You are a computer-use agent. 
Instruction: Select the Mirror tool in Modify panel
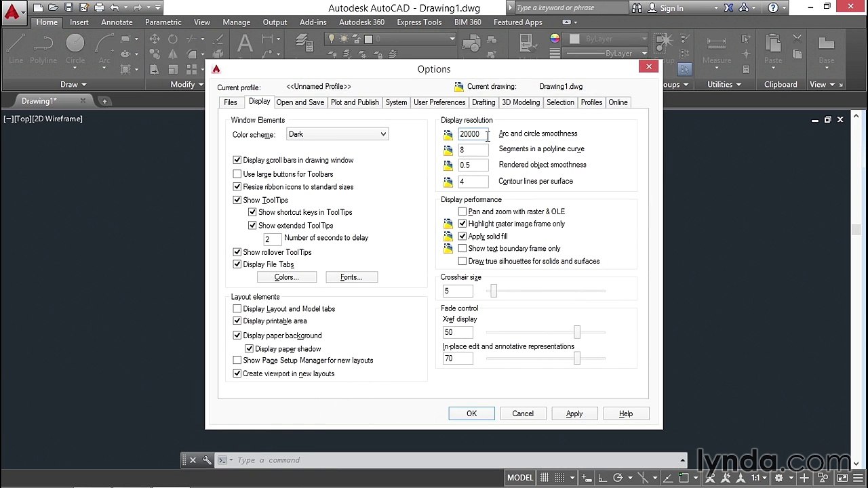173,54
